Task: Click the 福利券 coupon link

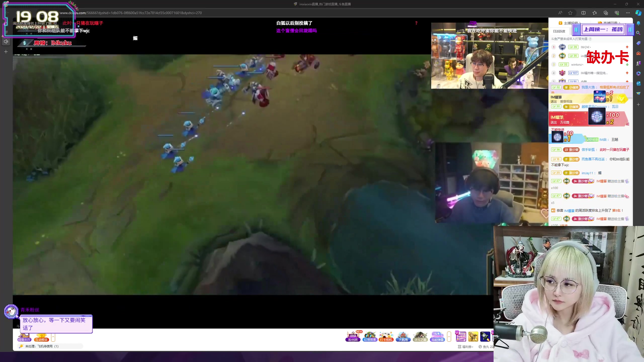Action: click(467, 347)
